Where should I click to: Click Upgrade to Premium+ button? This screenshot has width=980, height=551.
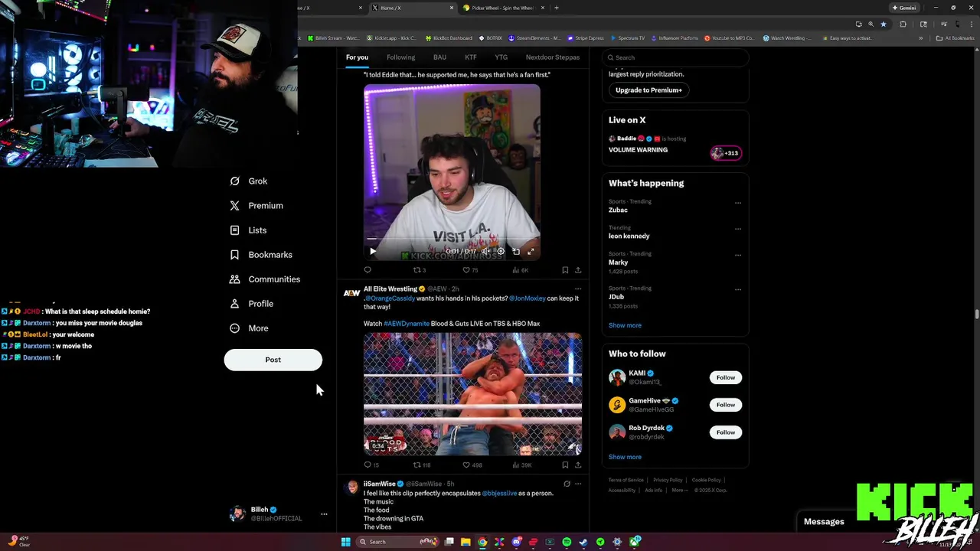pyautogui.click(x=648, y=90)
